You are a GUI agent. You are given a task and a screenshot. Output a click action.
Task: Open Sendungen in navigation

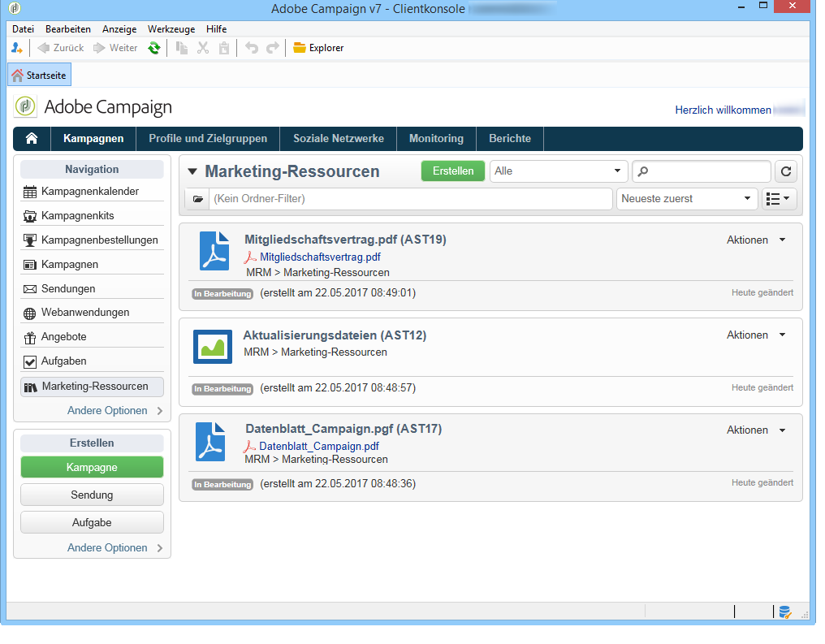(x=92, y=288)
